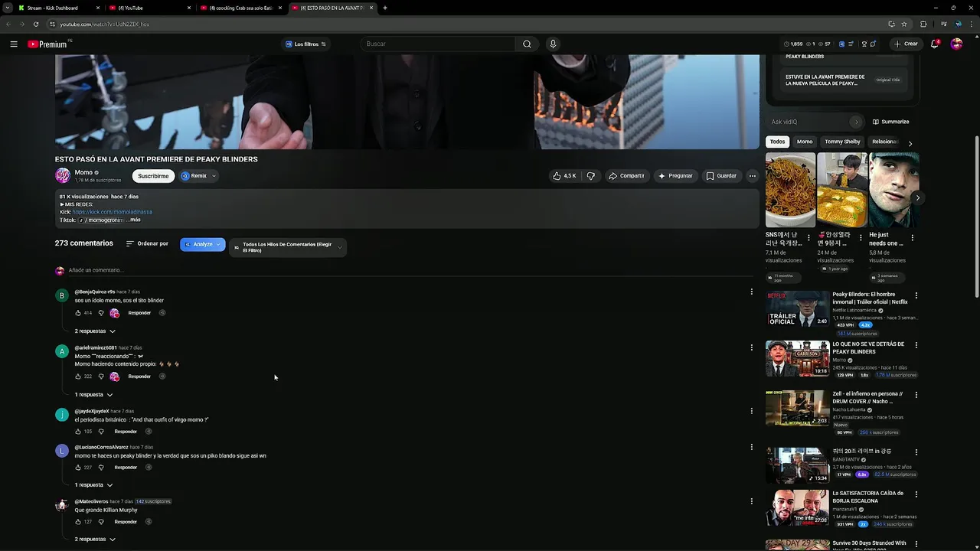Click vidIQ trophy icon in header
Viewport: 980px width, 551px height.
pos(864,44)
